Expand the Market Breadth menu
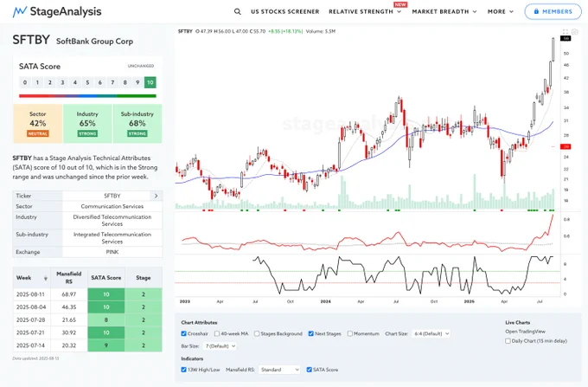The height and width of the screenshot is (387, 588). [x=444, y=11]
